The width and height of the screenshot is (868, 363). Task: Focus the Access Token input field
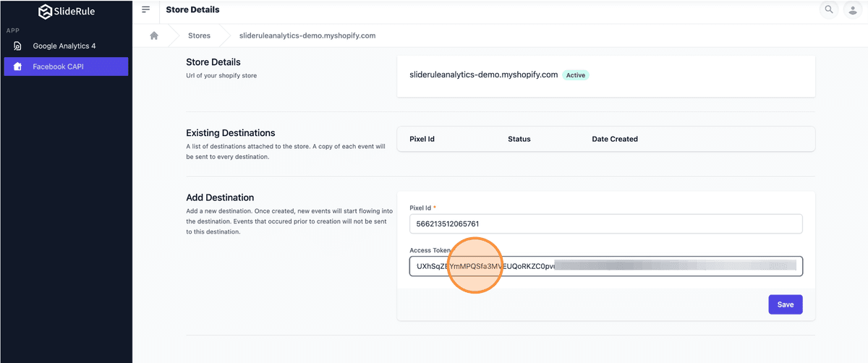pyautogui.click(x=606, y=266)
